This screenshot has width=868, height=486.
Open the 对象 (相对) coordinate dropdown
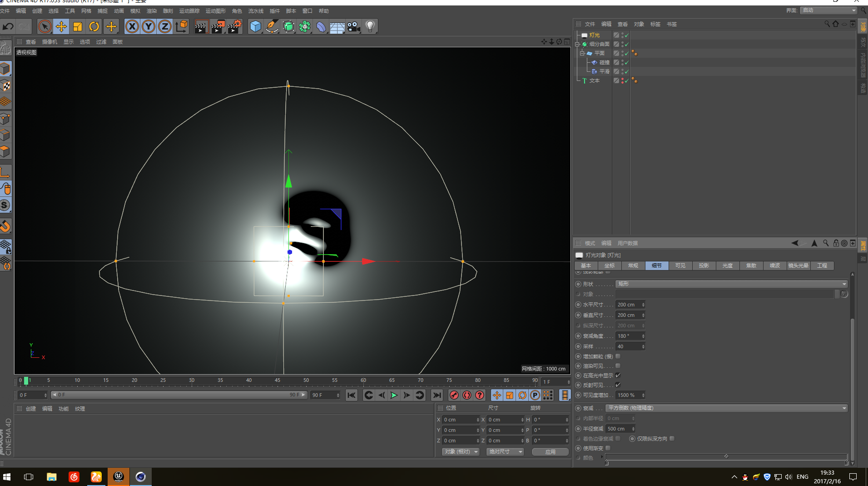click(x=461, y=452)
